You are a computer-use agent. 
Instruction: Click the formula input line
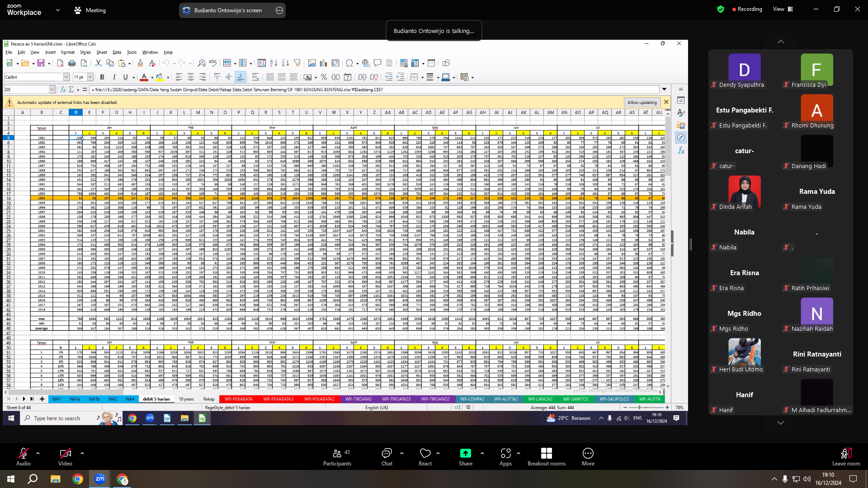[x=375, y=89]
